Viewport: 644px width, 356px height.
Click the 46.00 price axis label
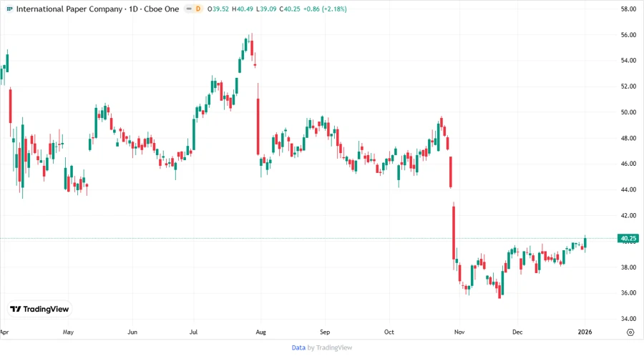pos(628,164)
